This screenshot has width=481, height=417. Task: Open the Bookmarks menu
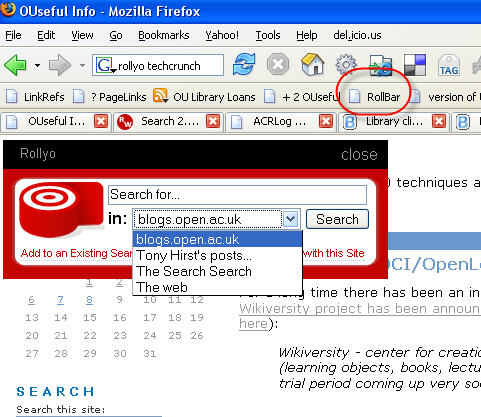[164, 35]
